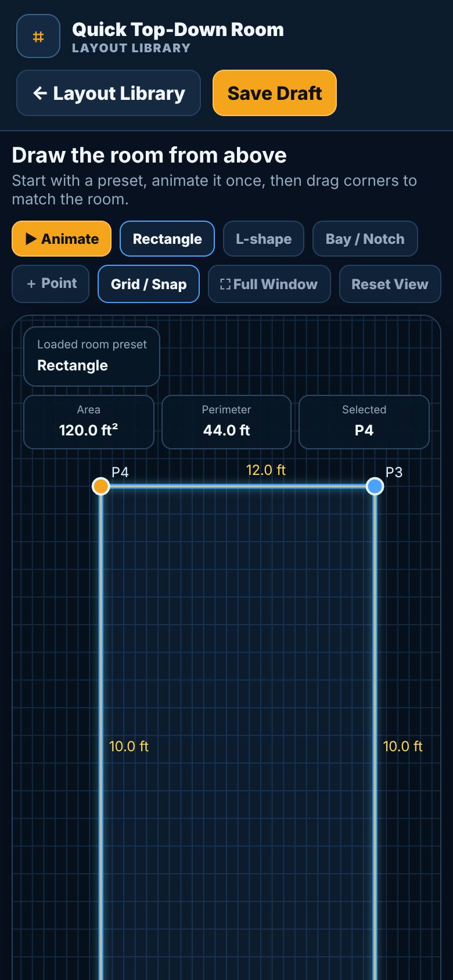Screen dimensions: 453x980
Task: Click the left wall 10.0 ft label
Action: pyautogui.click(x=129, y=746)
